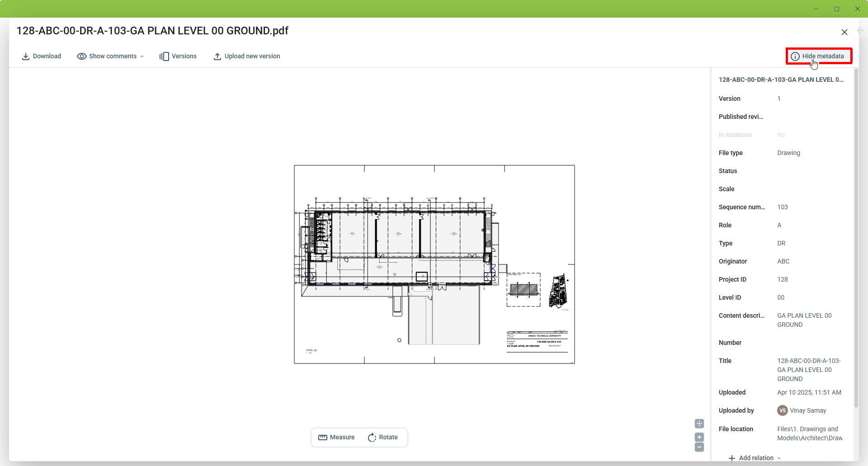Toggle comments visibility eye icon
868x466 pixels.
[x=81, y=56]
